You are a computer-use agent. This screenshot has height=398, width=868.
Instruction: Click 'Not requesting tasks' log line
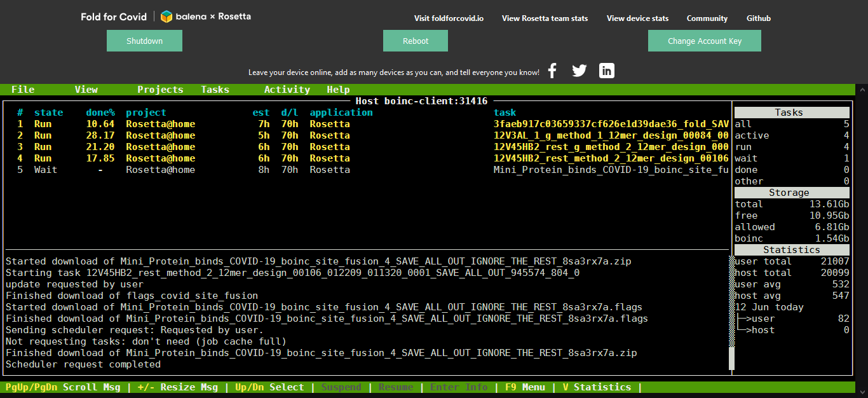[x=146, y=341]
